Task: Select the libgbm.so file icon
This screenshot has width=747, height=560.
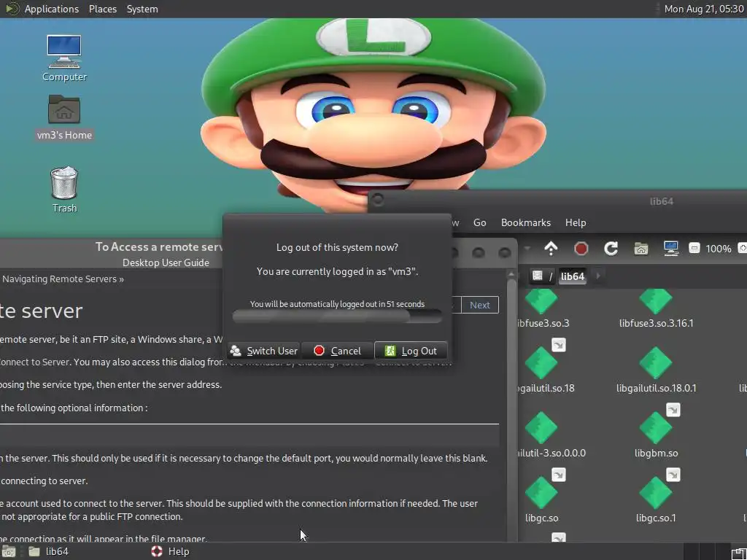Action: click(656, 427)
